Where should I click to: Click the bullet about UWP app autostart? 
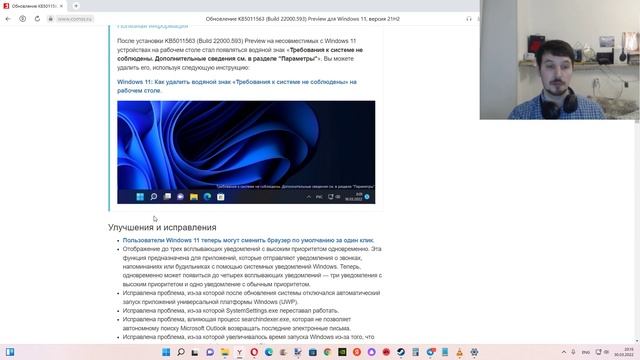[251, 298]
